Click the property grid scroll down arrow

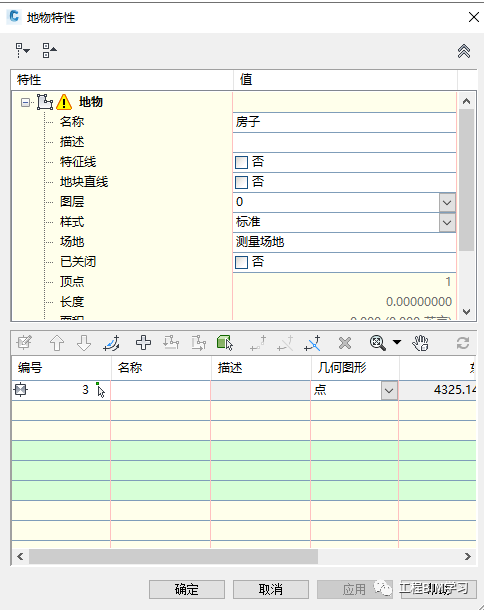coord(466,312)
